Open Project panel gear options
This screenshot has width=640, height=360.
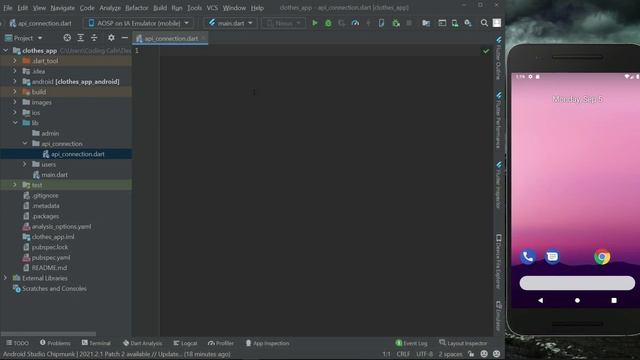(x=111, y=38)
